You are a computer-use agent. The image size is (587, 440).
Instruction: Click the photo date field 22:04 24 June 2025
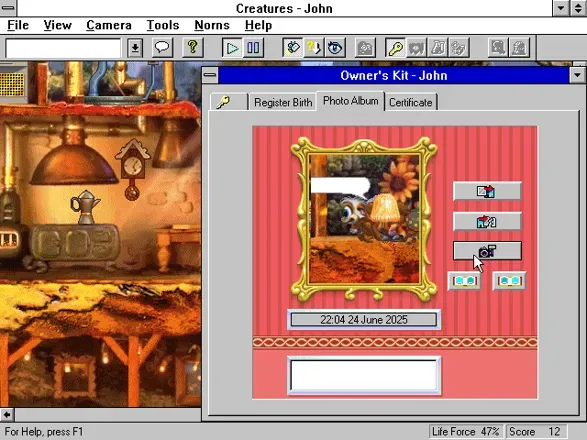(x=364, y=319)
